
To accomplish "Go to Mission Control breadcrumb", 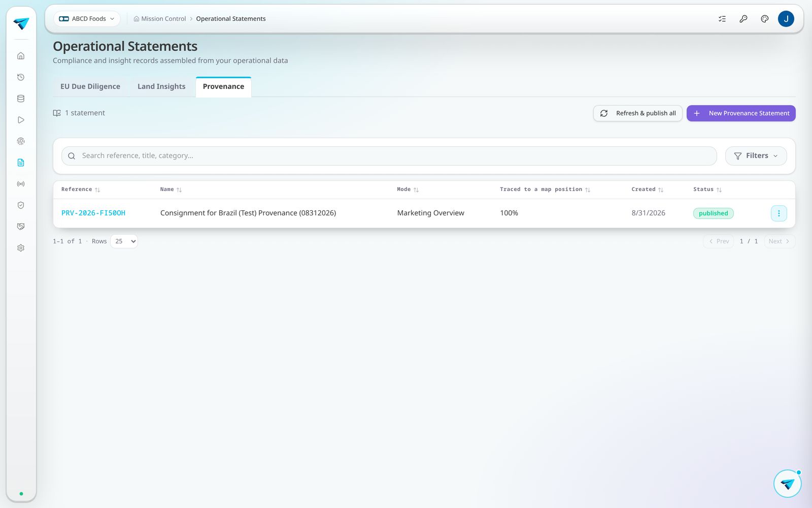I will [x=160, y=19].
